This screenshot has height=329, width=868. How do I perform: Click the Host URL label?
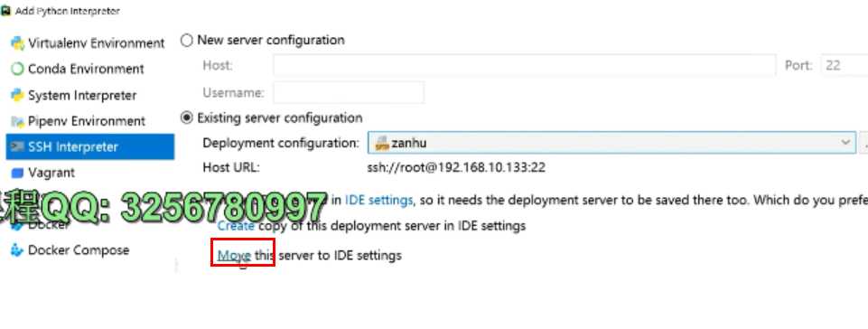[231, 167]
